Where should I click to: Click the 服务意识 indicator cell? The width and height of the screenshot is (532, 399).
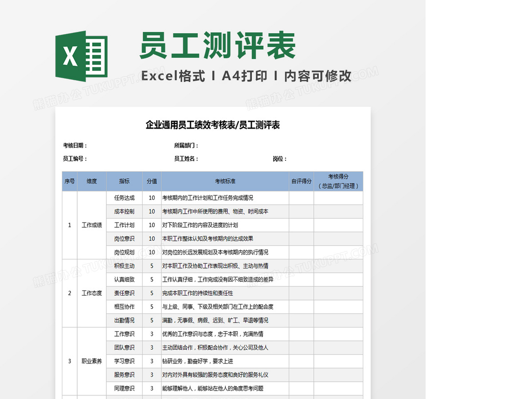click(125, 375)
